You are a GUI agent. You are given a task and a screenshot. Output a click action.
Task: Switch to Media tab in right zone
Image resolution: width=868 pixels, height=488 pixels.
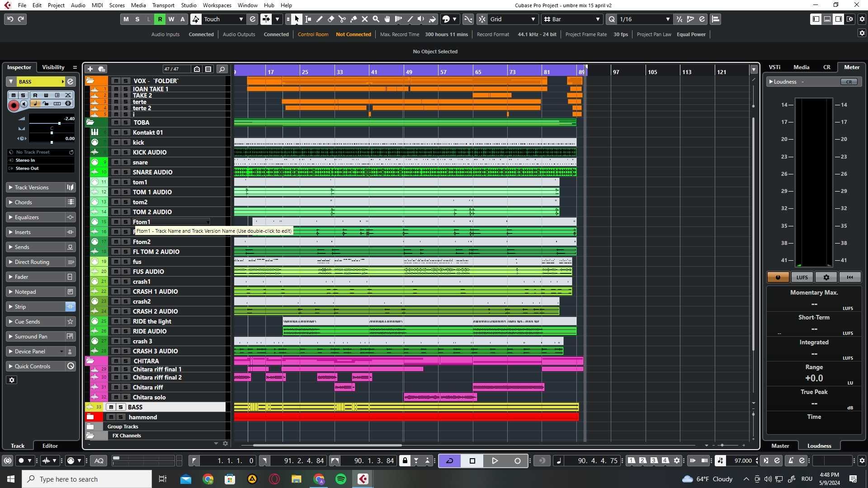pos(801,67)
